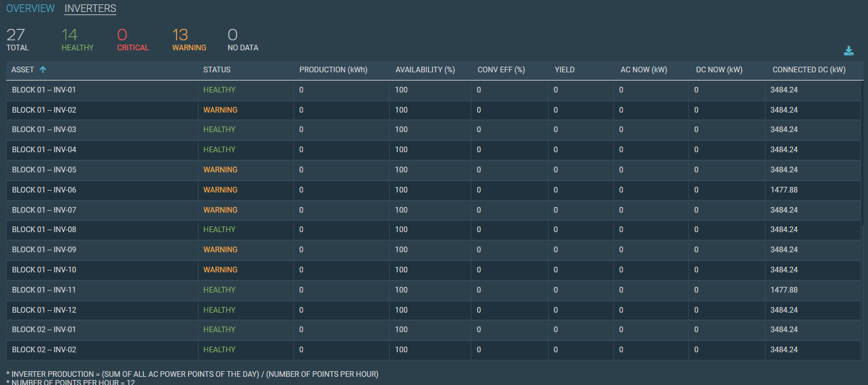Open asset BLOCK 01 – INV-11
868x385 pixels.
coord(44,290)
